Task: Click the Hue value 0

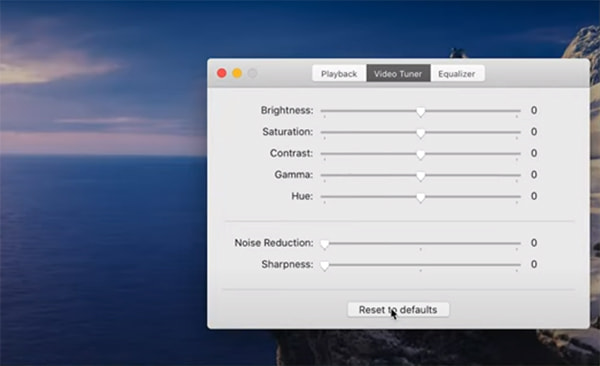Action: pyautogui.click(x=534, y=196)
